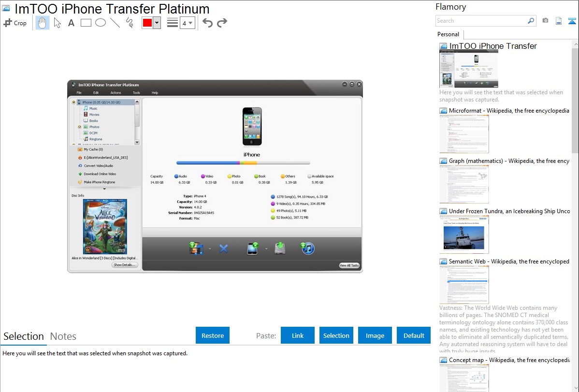Click the add files to device icon

196,248
